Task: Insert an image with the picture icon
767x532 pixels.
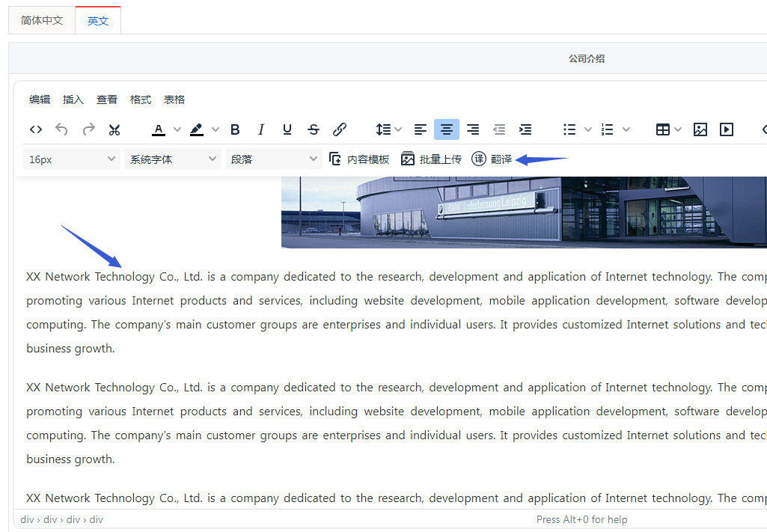Action: [700, 129]
